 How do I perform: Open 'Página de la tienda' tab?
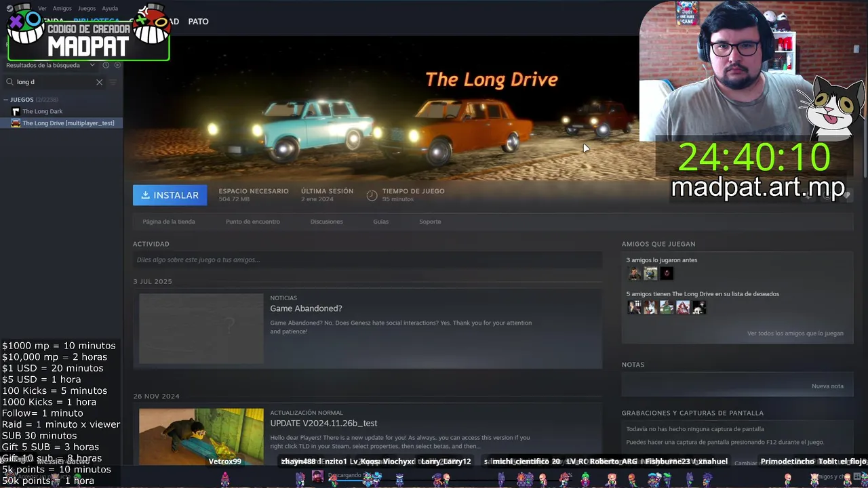click(169, 222)
